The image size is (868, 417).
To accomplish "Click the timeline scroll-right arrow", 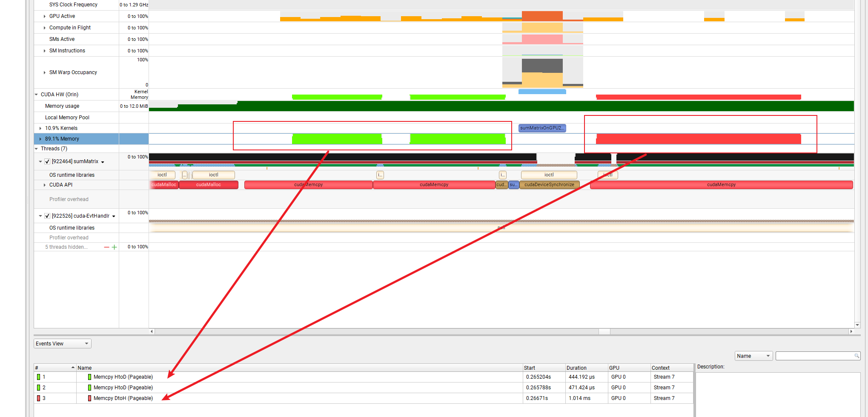I will [x=851, y=331].
